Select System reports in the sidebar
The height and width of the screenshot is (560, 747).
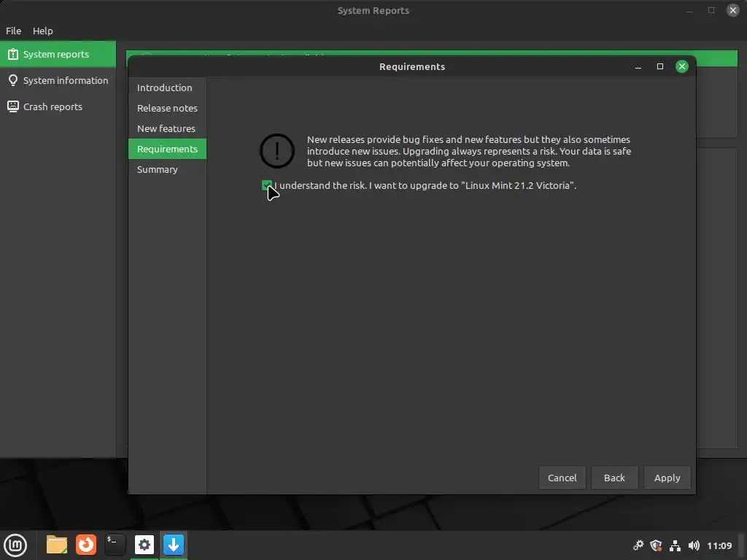pyautogui.click(x=58, y=54)
